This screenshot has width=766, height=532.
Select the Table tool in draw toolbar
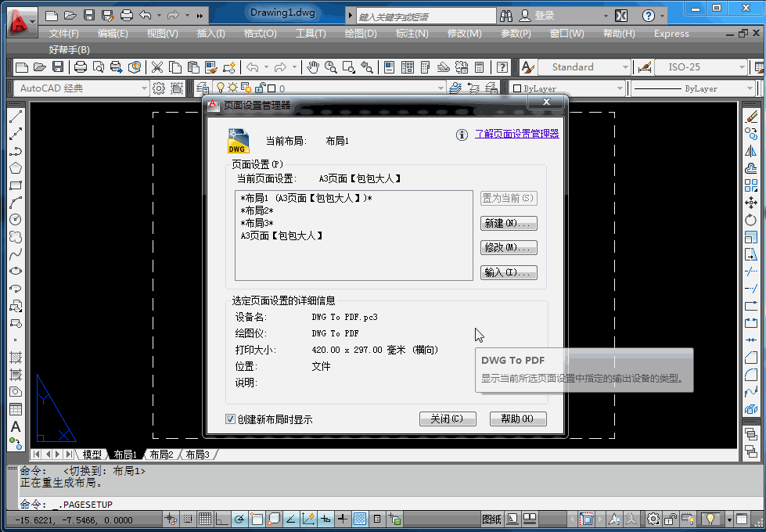click(x=16, y=409)
